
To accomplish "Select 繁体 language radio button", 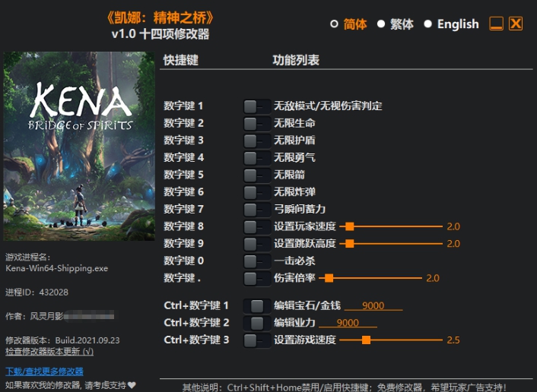I will pyautogui.click(x=381, y=24).
